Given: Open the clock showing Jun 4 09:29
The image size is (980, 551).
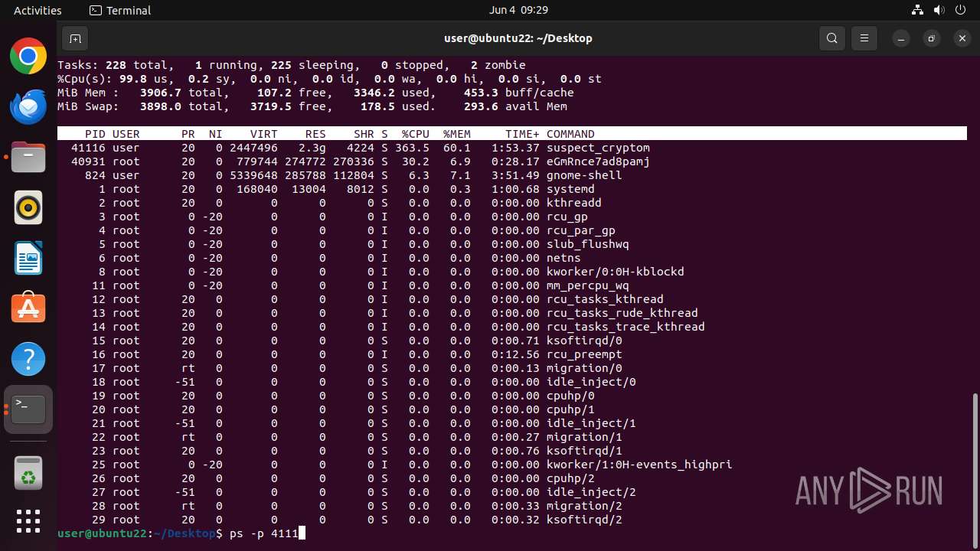Looking at the screenshot, I should click(x=519, y=11).
